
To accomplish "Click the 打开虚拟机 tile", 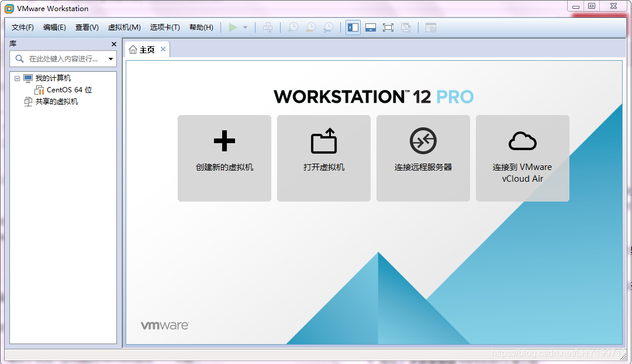I will pos(324,158).
